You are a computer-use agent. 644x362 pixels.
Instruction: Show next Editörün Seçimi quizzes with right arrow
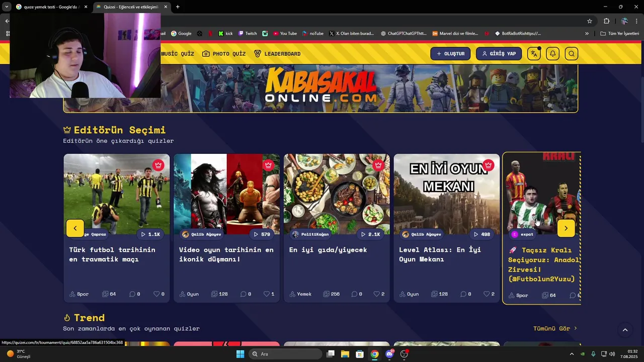(566, 228)
